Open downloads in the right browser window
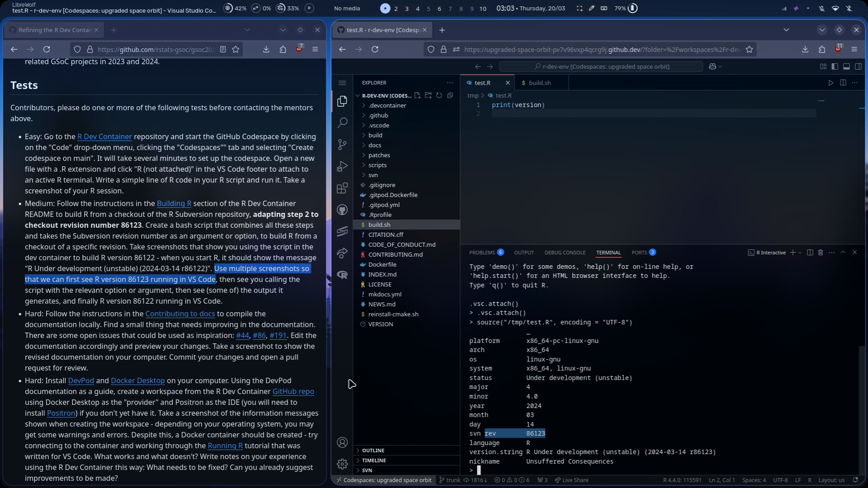The width and height of the screenshot is (868, 488). coord(805,49)
